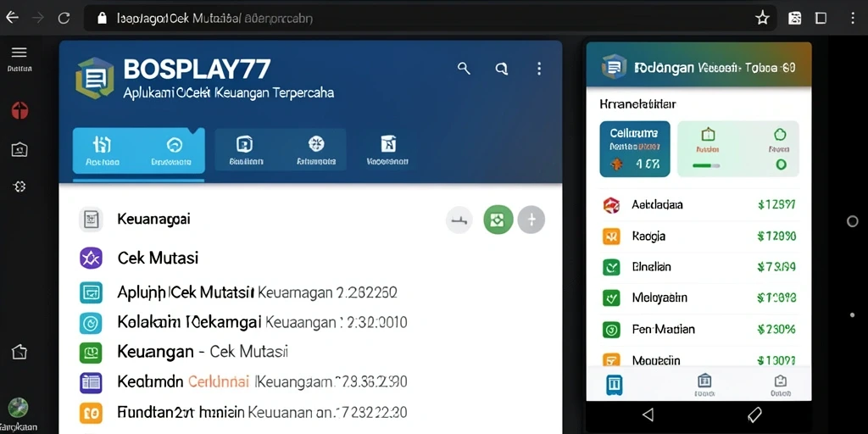
Task: Click the circle button on the right device edge
Action: pyautogui.click(x=853, y=221)
